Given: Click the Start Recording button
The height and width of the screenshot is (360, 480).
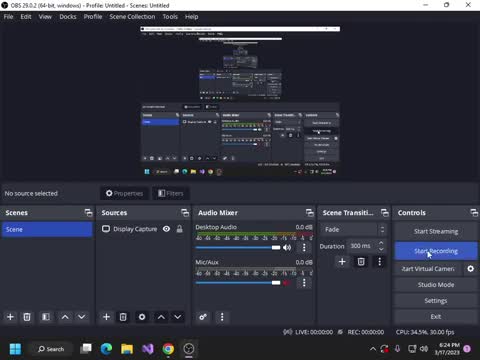Looking at the screenshot, I should pyautogui.click(x=436, y=251).
